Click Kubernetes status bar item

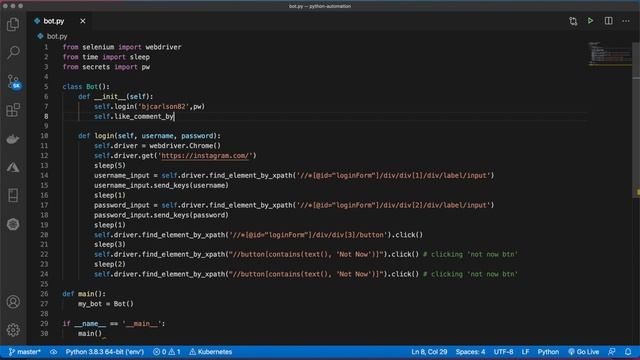tap(211, 352)
